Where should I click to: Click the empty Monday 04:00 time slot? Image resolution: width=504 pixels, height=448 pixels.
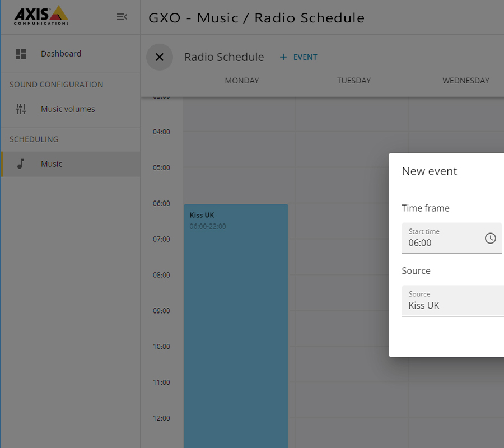(239, 149)
